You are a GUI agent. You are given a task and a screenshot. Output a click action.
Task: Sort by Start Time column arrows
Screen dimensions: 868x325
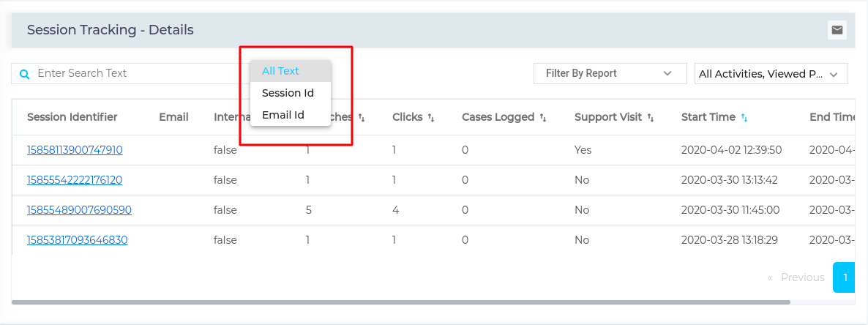click(x=744, y=117)
